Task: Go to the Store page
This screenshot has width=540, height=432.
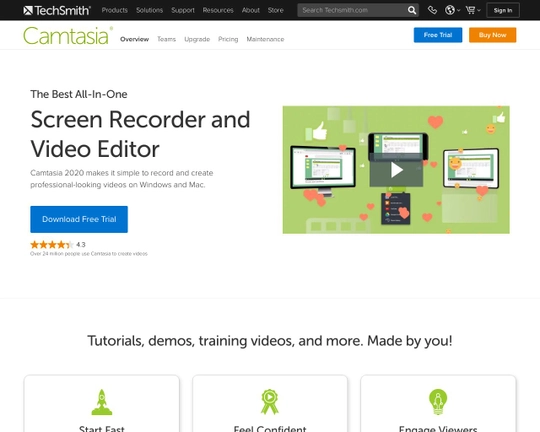Action: [x=276, y=10]
